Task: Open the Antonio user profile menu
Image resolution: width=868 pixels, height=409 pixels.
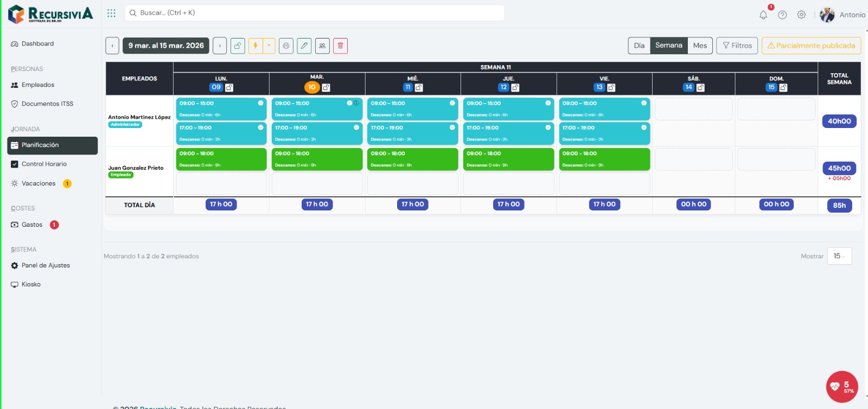Action: (843, 15)
